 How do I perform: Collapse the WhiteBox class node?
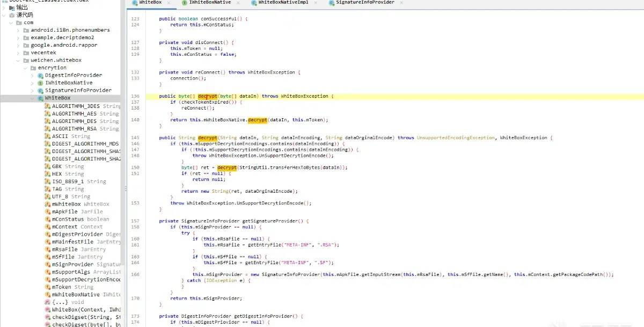pyautogui.click(x=32, y=98)
